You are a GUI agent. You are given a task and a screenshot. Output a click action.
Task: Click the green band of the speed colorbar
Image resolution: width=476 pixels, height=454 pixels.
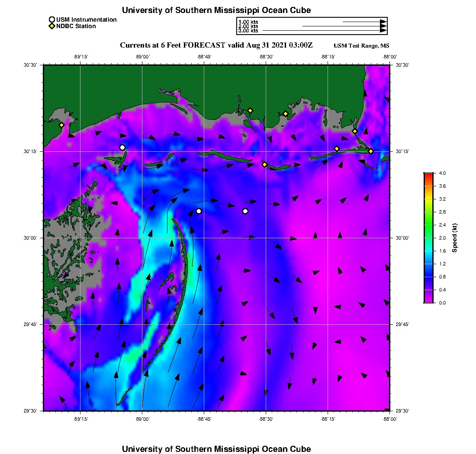click(429, 225)
